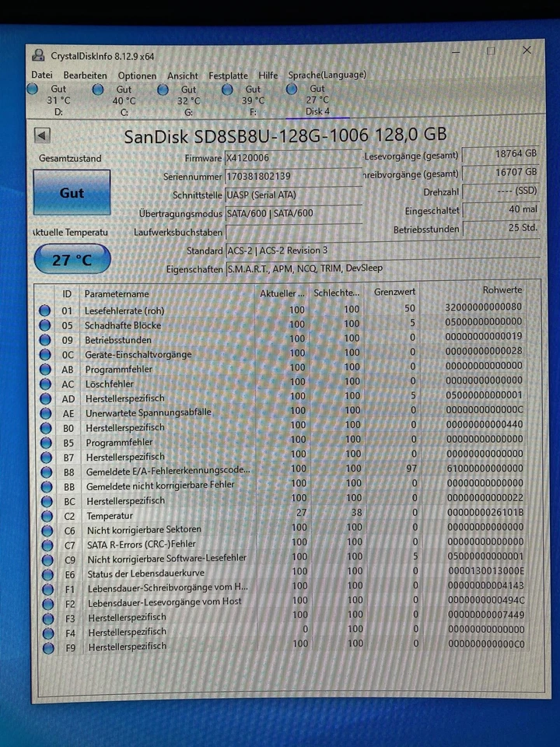Open the Bearbeiten menu
Viewport: 560px width, 747px height.
[x=85, y=75]
